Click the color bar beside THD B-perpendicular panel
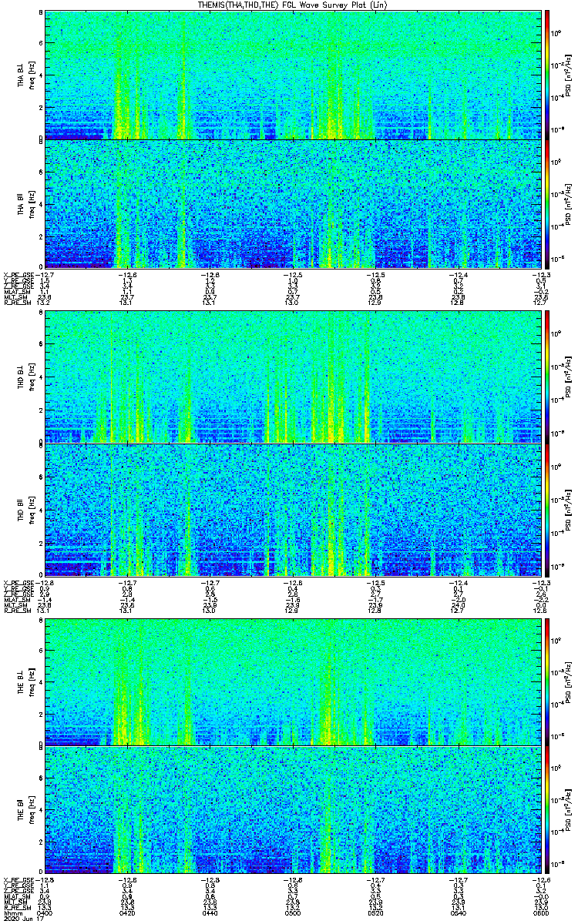The image size is (578, 924). [547, 377]
